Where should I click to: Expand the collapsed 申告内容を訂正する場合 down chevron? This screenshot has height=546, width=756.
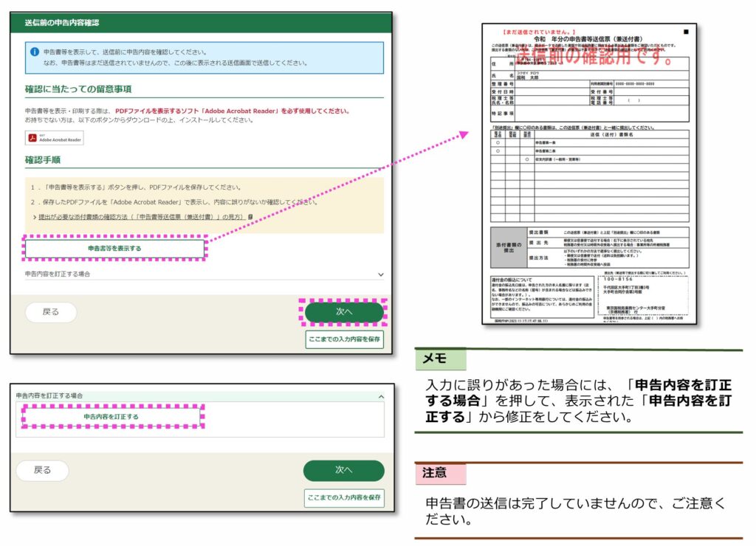point(380,274)
